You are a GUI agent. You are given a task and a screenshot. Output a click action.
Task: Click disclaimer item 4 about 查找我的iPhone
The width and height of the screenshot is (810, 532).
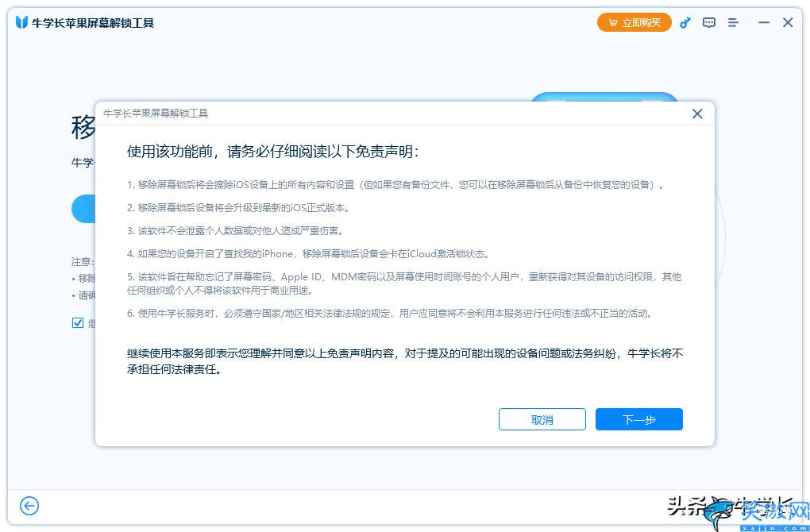point(308,253)
